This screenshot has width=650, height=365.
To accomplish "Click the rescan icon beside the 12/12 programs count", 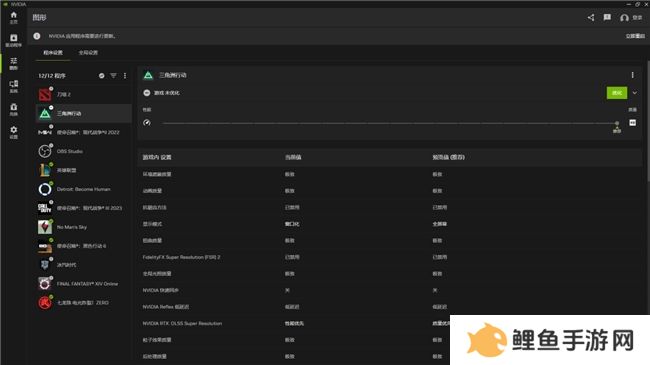I will pyautogui.click(x=102, y=76).
